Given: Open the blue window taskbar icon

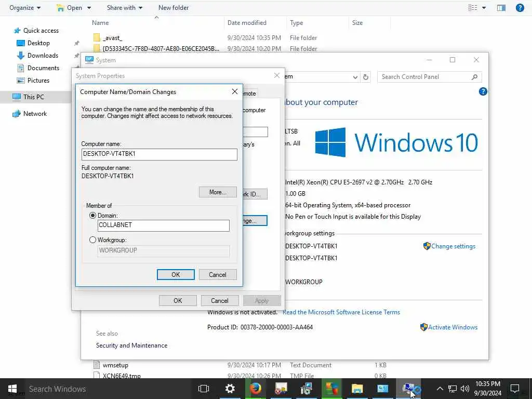Looking at the screenshot, I should point(382,389).
